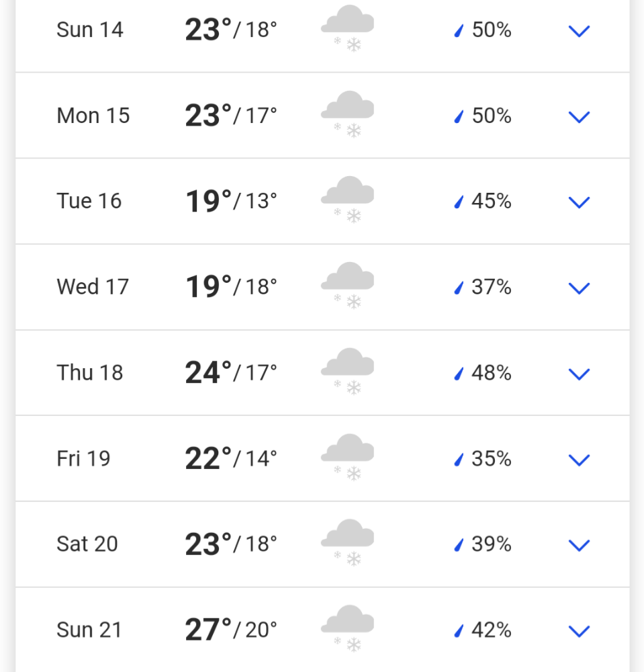The height and width of the screenshot is (672, 644).
Task: Click the 45% precipitation chance on Tue 16
Action: pyautogui.click(x=491, y=200)
